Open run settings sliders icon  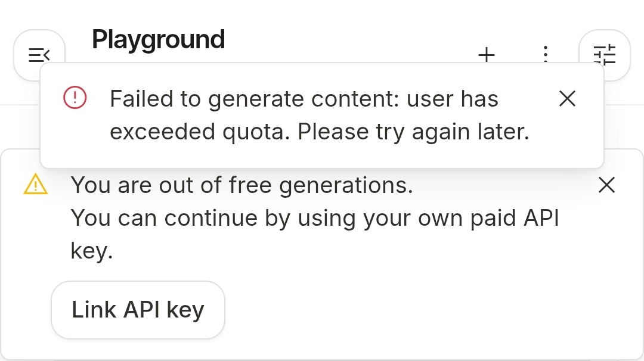605,55
